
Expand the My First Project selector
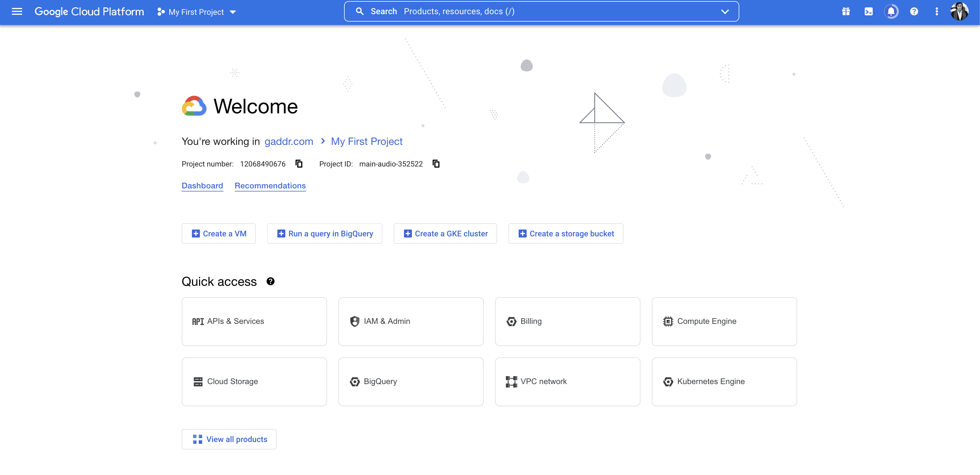click(197, 12)
